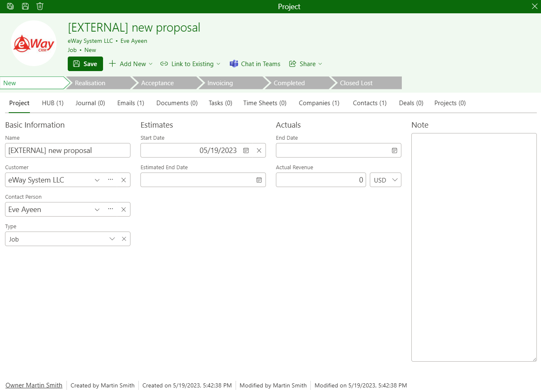Image resolution: width=541 pixels, height=392 pixels.
Task: Open the Contacts (1) tab
Action: tap(370, 103)
